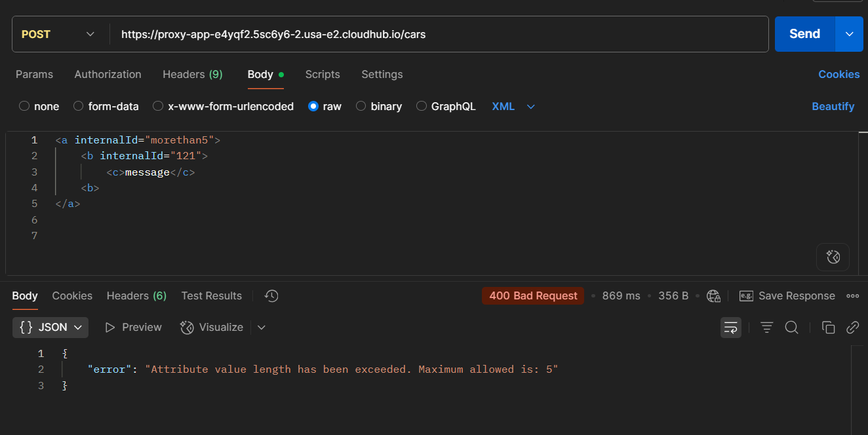Open the JSON response format dropdown
The image size is (868, 435).
[50, 328]
